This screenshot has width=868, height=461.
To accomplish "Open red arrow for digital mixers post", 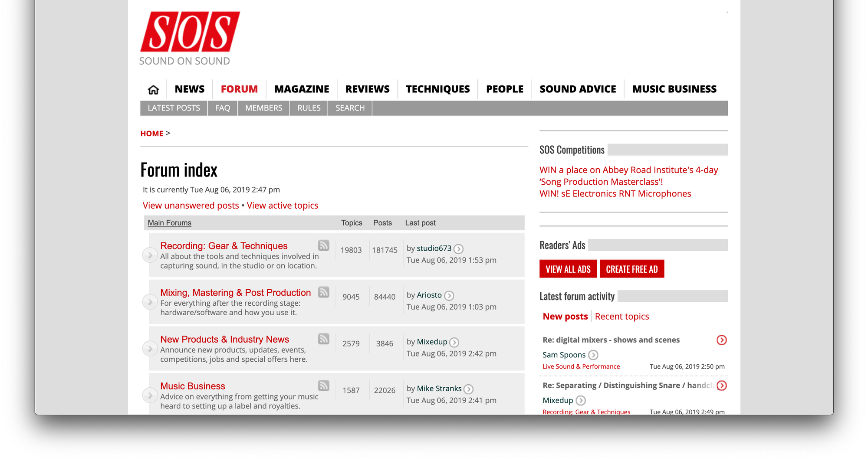I will (x=721, y=340).
